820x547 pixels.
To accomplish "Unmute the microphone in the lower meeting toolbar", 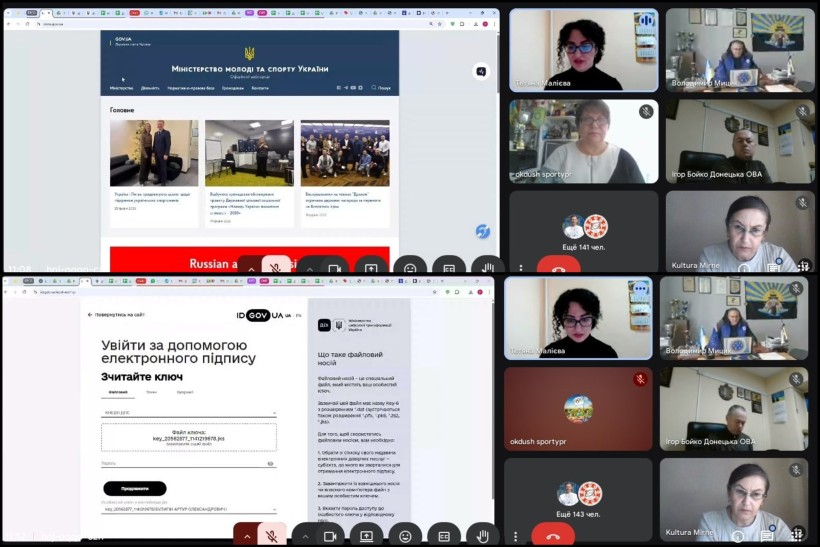I will click(x=271, y=536).
